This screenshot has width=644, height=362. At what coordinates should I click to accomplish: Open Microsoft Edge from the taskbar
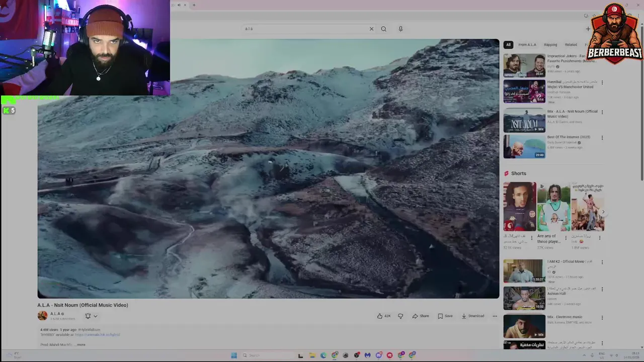click(x=323, y=355)
